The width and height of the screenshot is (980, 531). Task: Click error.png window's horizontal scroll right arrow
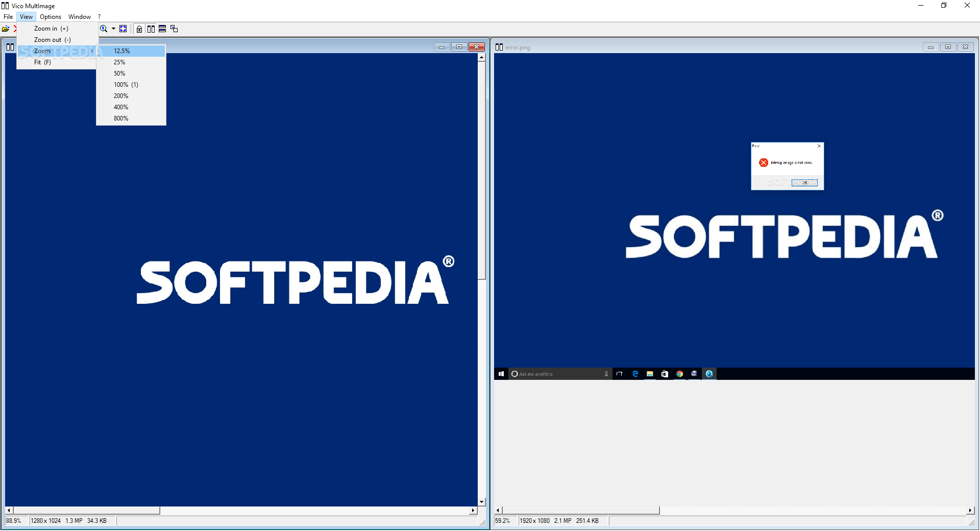pos(970,510)
